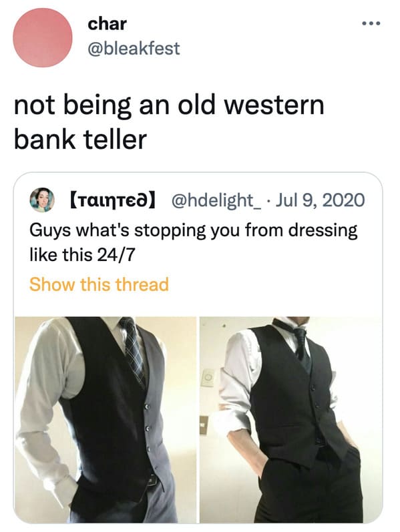Open the @bleakfest handle
The width and height of the screenshot is (400, 532).
pos(134,49)
